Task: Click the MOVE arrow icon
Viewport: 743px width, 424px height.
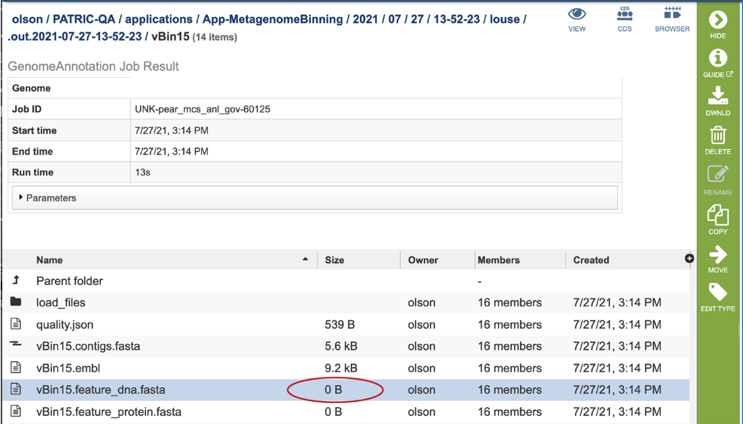Action: [x=718, y=254]
